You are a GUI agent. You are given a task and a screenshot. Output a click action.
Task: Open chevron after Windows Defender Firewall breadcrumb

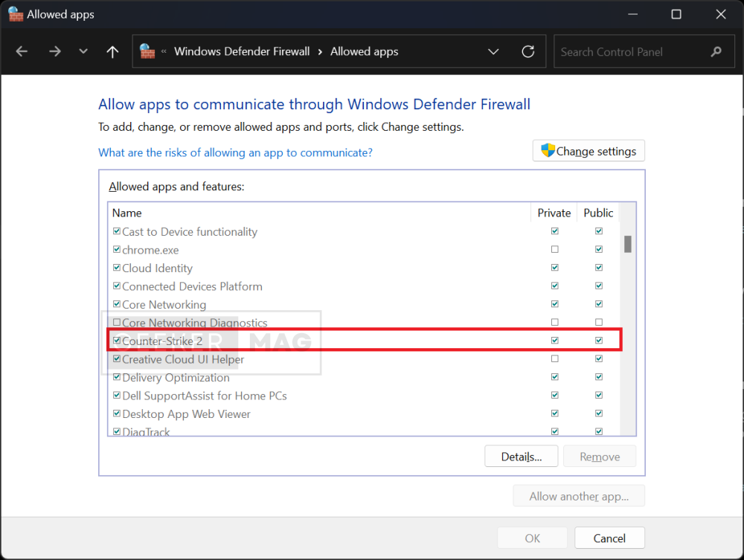tap(320, 51)
